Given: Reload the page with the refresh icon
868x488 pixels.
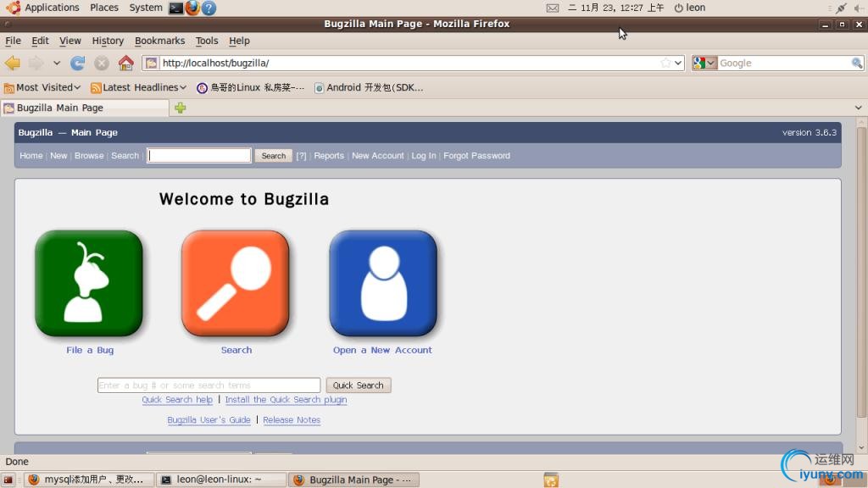Looking at the screenshot, I should click(x=77, y=63).
